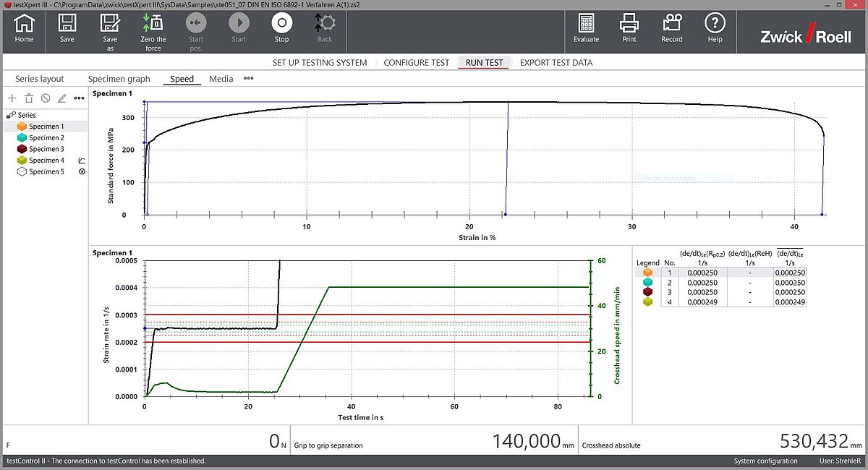Viewport: 868px width, 470px height.
Task: Select Specimen 2 in series tree
Action: (45, 137)
